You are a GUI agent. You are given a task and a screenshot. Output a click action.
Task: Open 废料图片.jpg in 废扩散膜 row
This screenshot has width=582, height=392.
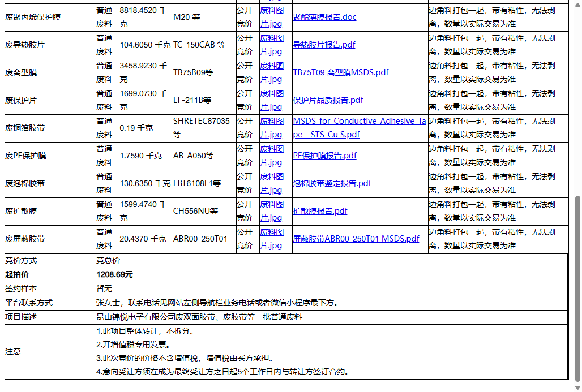tap(271, 211)
